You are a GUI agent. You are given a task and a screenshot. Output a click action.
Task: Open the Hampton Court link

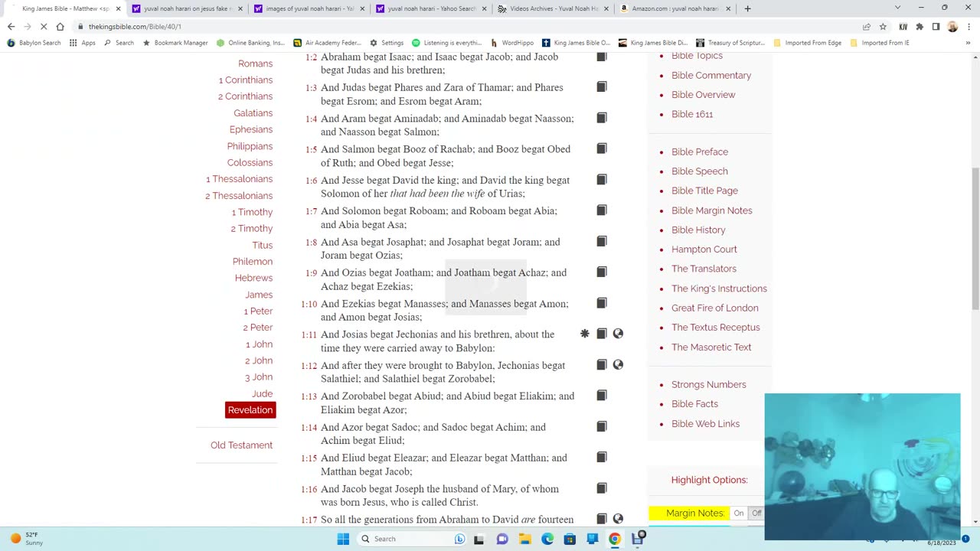point(704,249)
